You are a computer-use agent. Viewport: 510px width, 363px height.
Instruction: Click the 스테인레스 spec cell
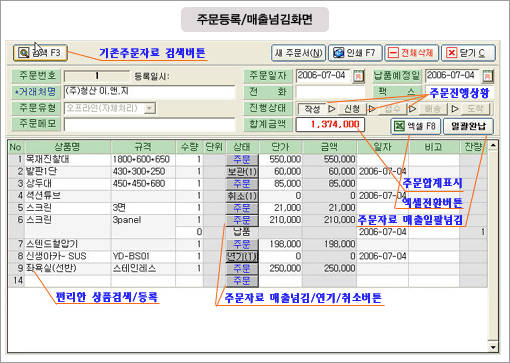(x=143, y=268)
